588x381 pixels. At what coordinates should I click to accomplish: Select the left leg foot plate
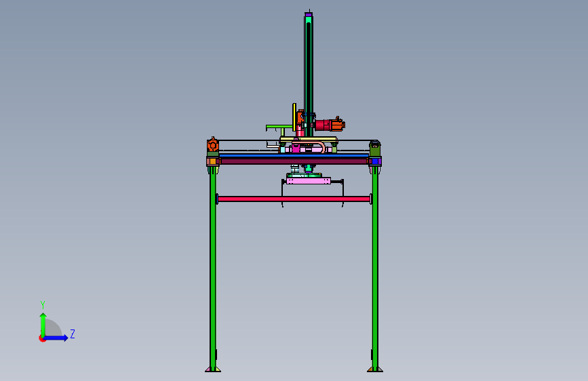pos(213,369)
